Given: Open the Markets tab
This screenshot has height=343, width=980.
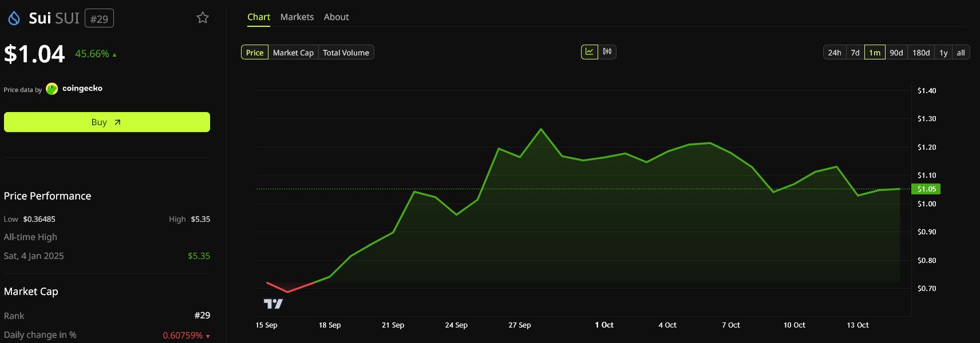Looking at the screenshot, I should click(297, 17).
